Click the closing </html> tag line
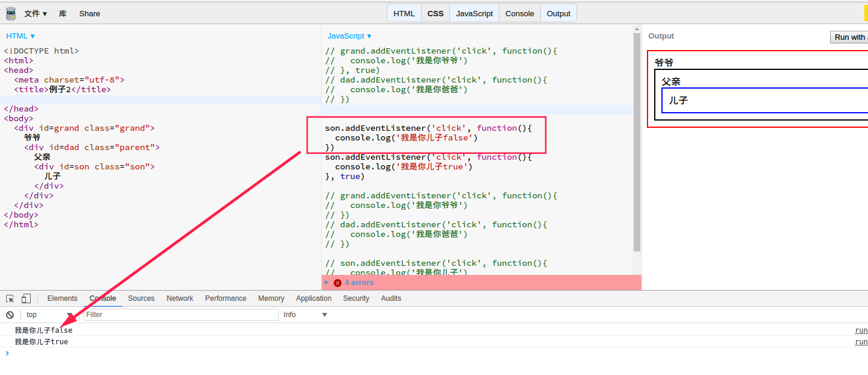 (x=21, y=224)
